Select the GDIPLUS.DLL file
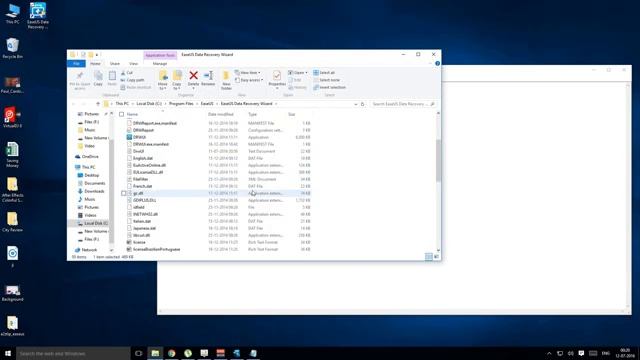The height and width of the screenshot is (360, 640). [x=144, y=200]
